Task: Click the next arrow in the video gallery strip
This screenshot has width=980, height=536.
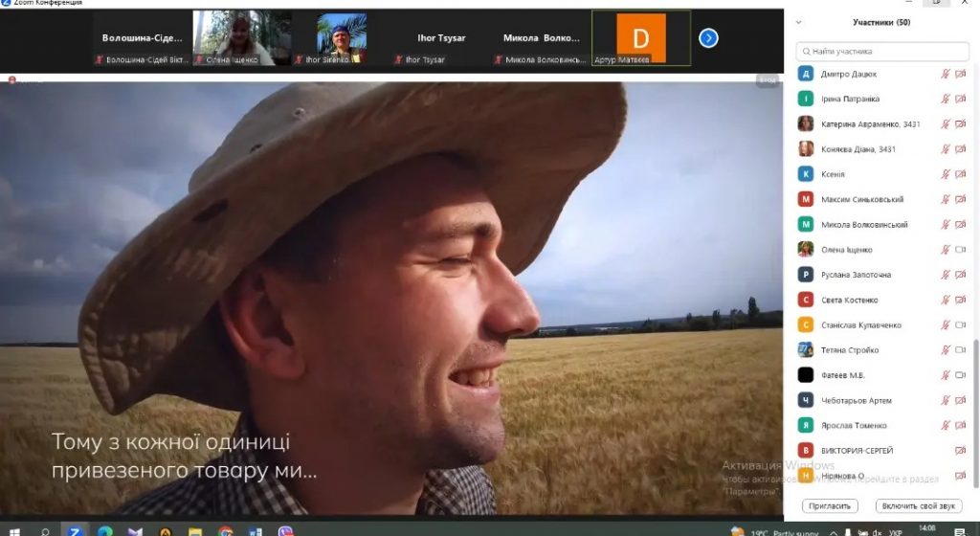Action: [708, 37]
